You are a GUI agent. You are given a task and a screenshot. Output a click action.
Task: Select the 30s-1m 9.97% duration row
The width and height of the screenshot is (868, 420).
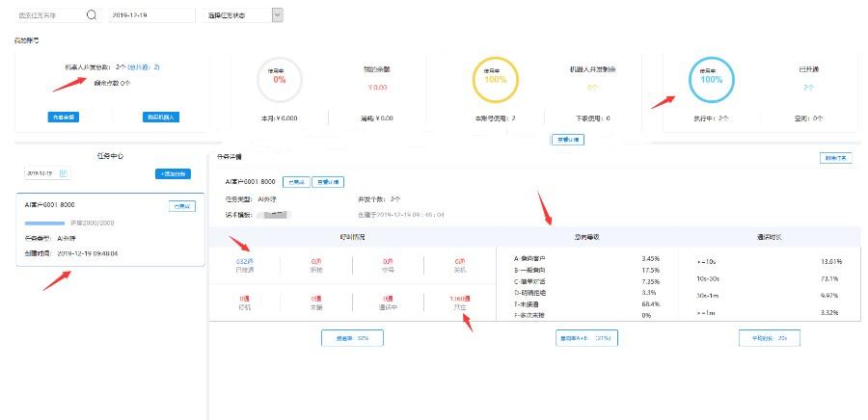770,296
